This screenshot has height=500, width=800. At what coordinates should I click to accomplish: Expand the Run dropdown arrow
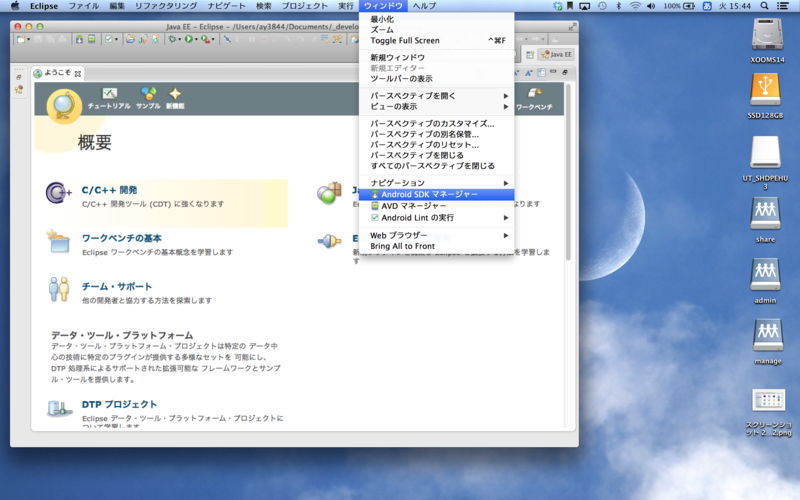[196, 40]
